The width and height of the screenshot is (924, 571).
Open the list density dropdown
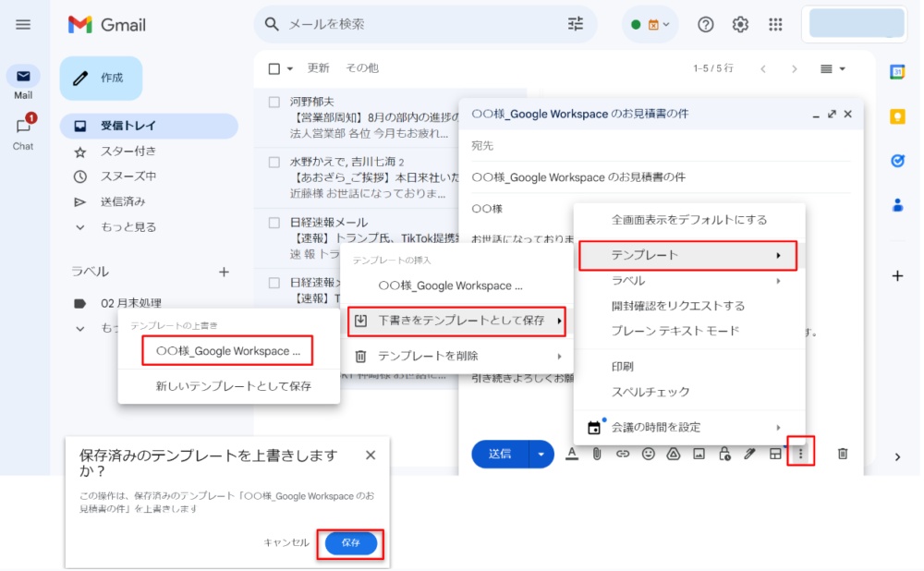click(833, 69)
